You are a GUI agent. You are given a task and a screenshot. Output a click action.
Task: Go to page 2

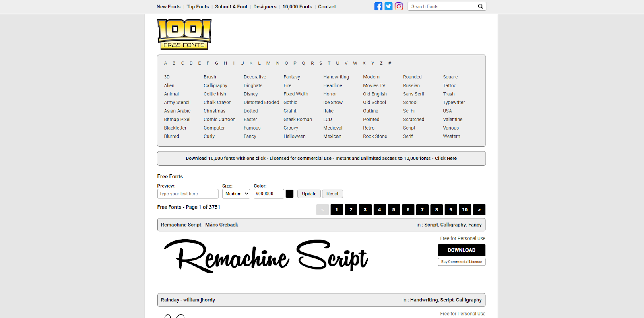351,210
